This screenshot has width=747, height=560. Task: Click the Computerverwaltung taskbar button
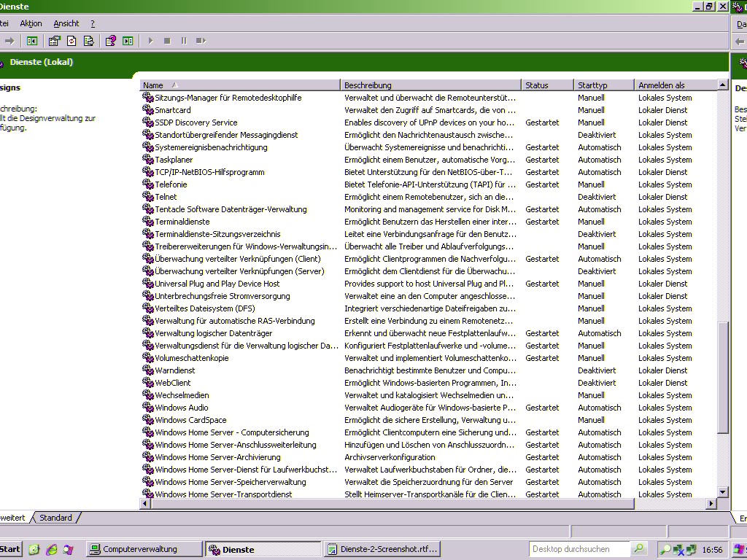pyautogui.click(x=144, y=549)
